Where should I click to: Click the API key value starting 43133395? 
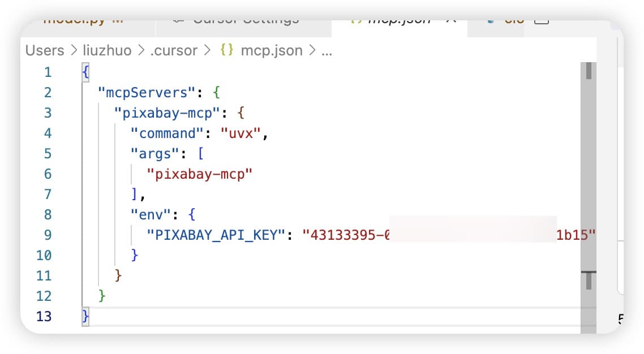pos(449,235)
